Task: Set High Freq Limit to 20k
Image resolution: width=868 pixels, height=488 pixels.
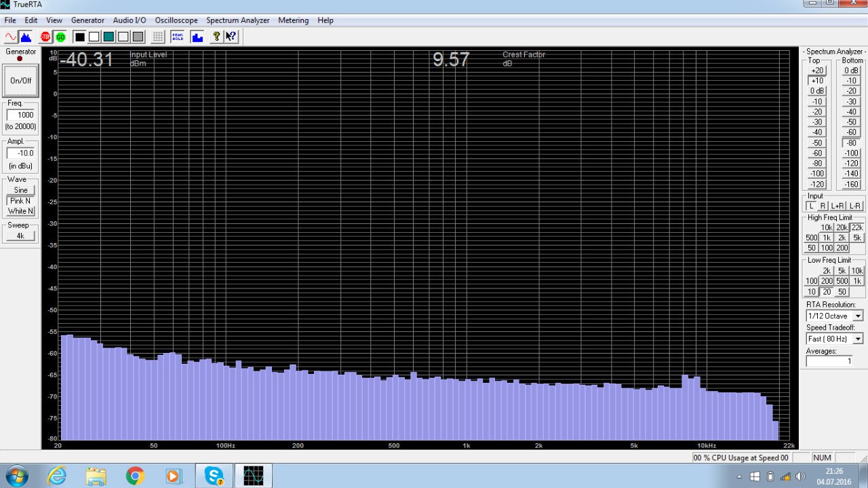Action: coord(842,228)
